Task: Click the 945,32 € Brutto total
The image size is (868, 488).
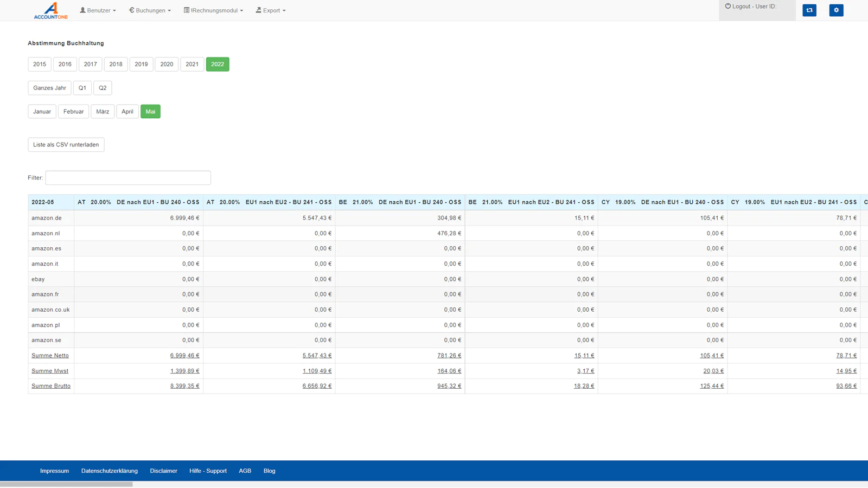Action: coord(449,386)
